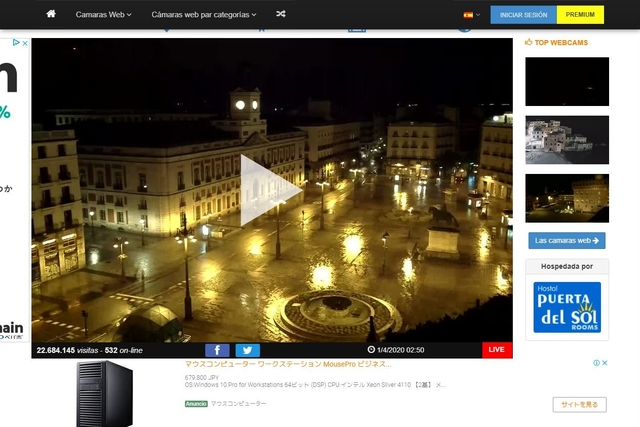
Task: Open the Hostal Puerta del Sol Rooms logo
Action: [567, 307]
